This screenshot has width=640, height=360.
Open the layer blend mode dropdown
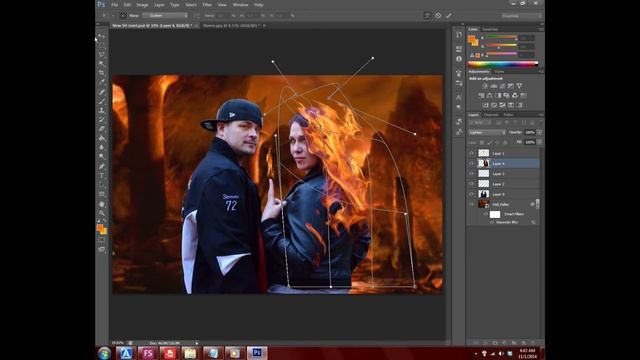click(x=487, y=132)
